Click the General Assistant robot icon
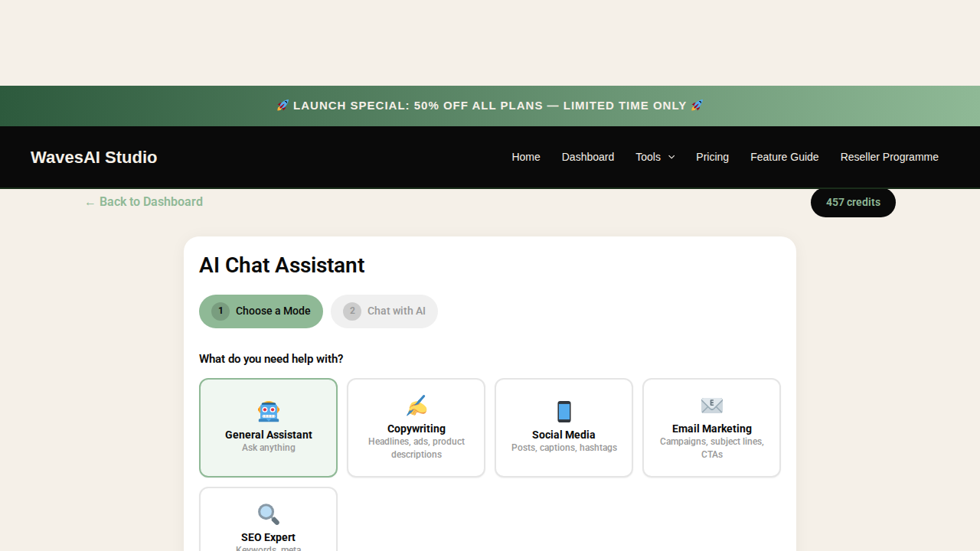The width and height of the screenshot is (980, 551). point(268,412)
